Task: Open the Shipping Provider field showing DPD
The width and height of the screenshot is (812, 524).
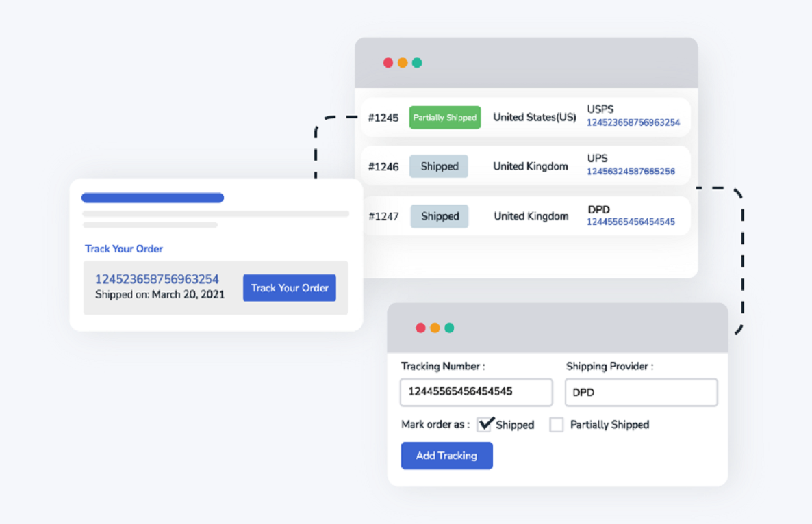Action: coord(641,392)
